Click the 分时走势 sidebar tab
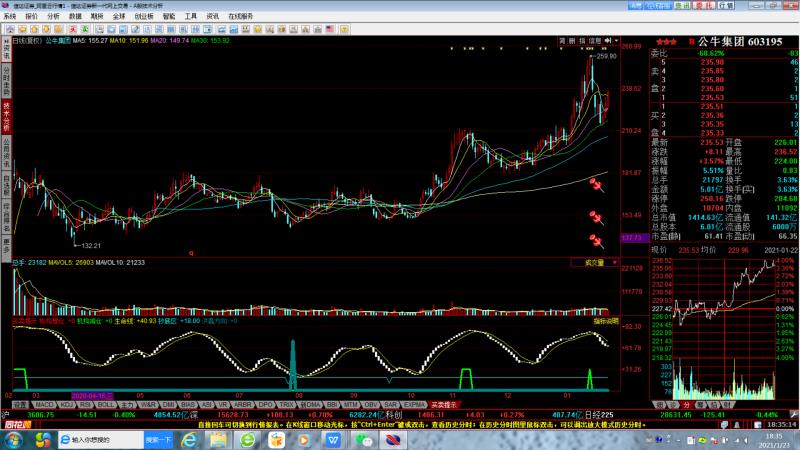The image size is (800, 450). pos(6,80)
